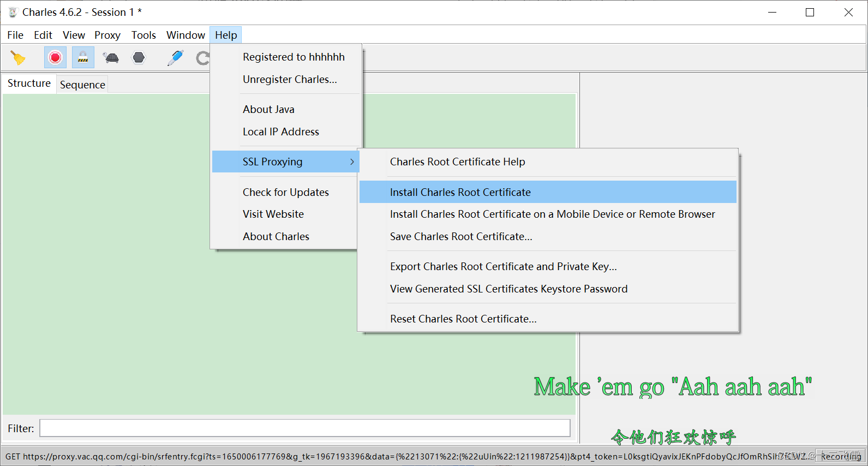Click the Repeat request refresh icon

coord(203,58)
